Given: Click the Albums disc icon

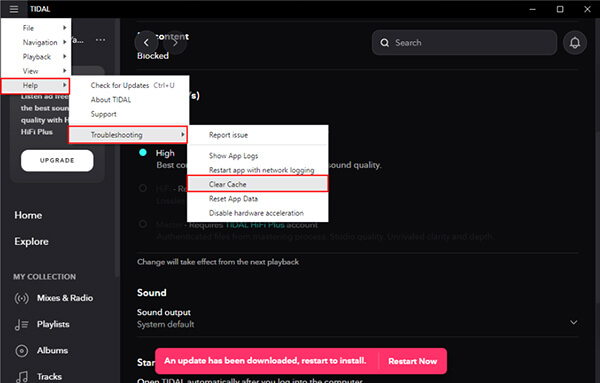Looking at the screenshot, I should tap(21, 350).
